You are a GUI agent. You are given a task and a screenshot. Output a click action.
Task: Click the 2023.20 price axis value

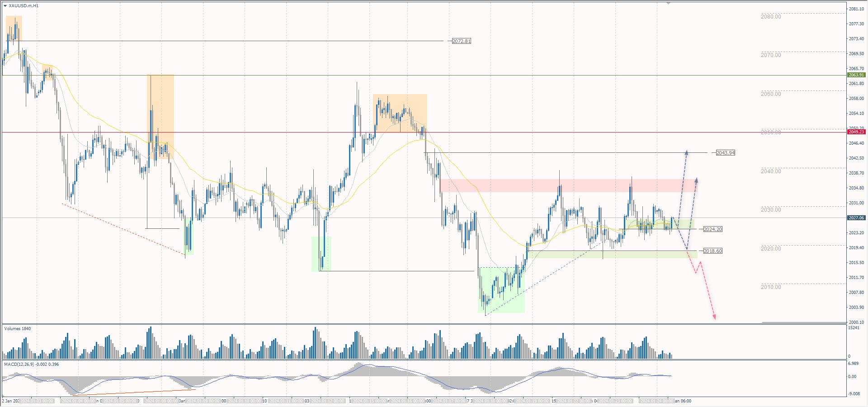[856, 233]
